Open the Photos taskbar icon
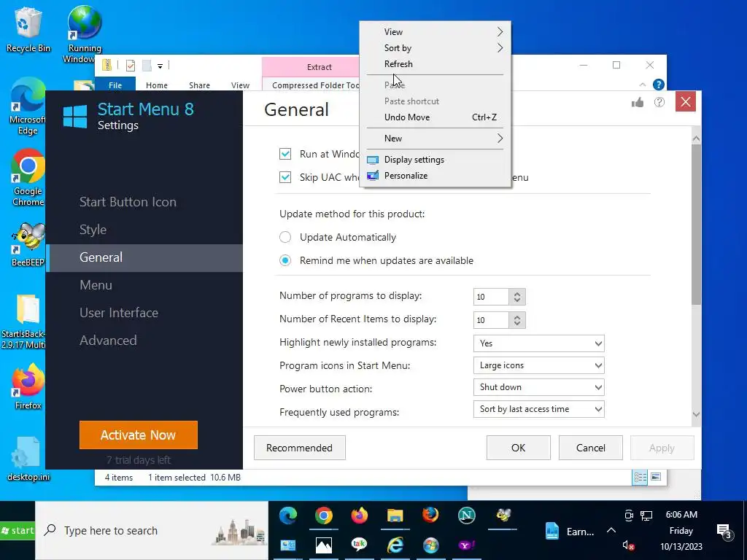 point(323,545)
